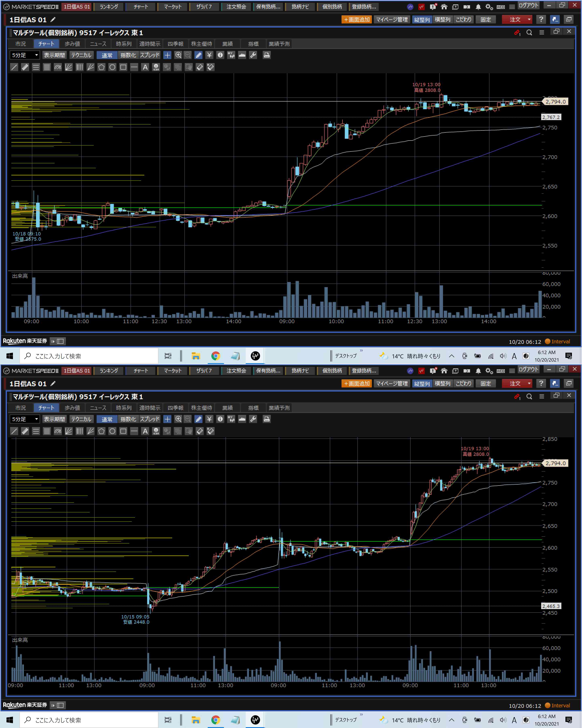Toggle the 固定 button in the upper window

coord(486,20)
